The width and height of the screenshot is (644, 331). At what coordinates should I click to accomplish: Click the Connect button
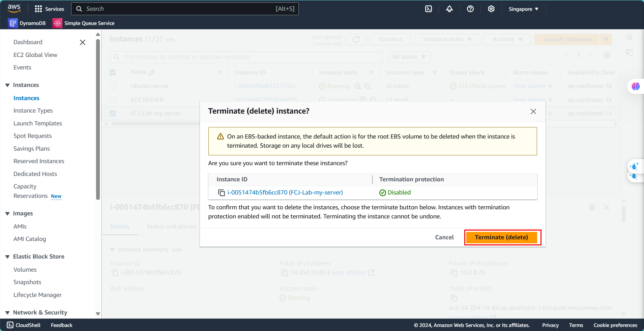pos(390,39)
